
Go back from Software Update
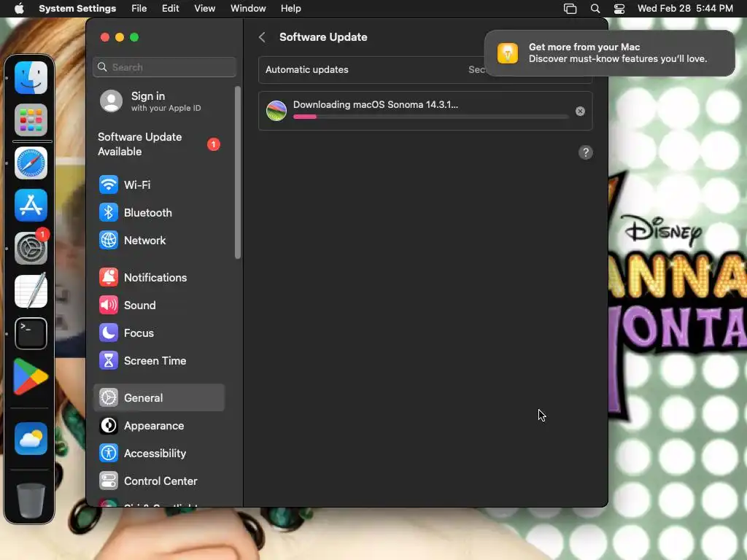pyautogui.click(x=262, y=37)
